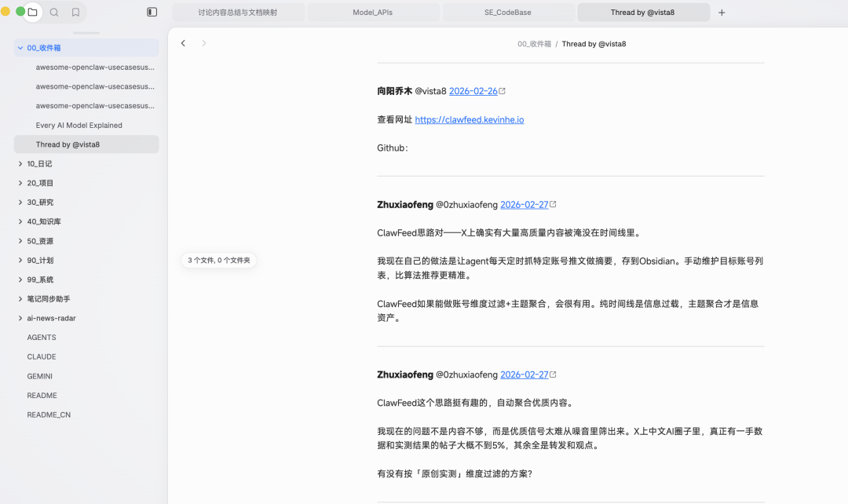
Task: Select the README_CN file in the sidebar
Action: point(50,415)
